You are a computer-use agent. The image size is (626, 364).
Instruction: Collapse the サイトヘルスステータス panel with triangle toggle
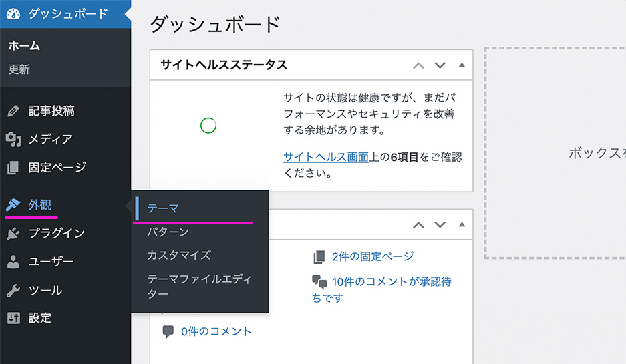coord(461,65)
